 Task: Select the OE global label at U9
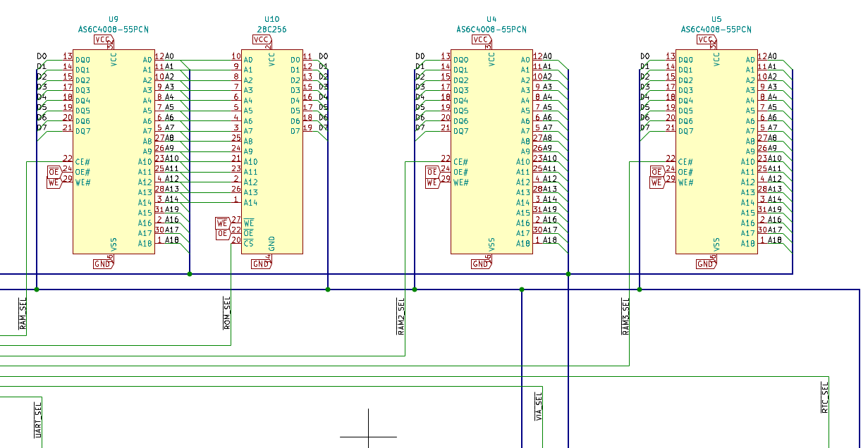tap(54, 172)
